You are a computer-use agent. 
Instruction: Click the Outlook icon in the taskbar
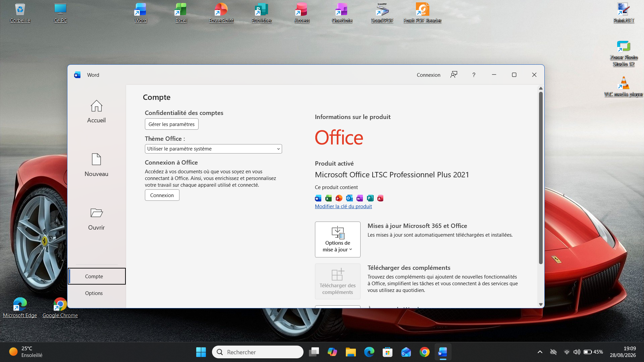[406, 352]
